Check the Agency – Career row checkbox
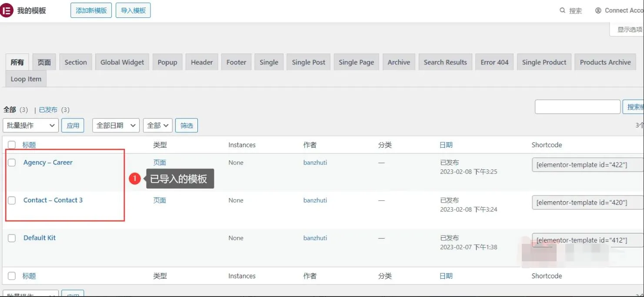Screen dimensions: 644x297 click(12, 162)
